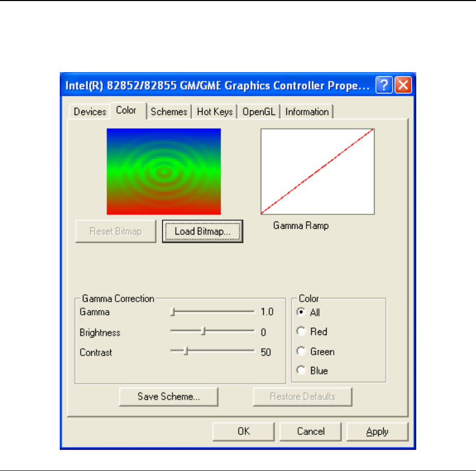Viewport: 476px width, 471px height.
Task: Click the Contrast value 50
Action: coord(266,352)
